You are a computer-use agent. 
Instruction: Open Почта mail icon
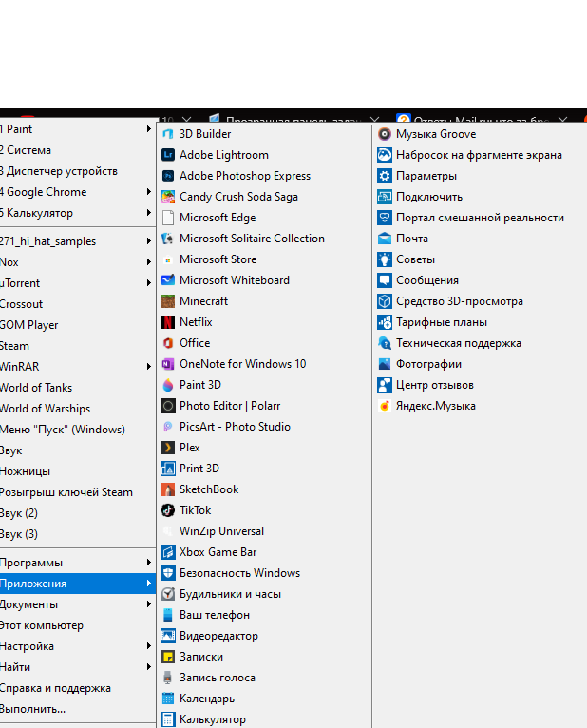coord(385,239)
